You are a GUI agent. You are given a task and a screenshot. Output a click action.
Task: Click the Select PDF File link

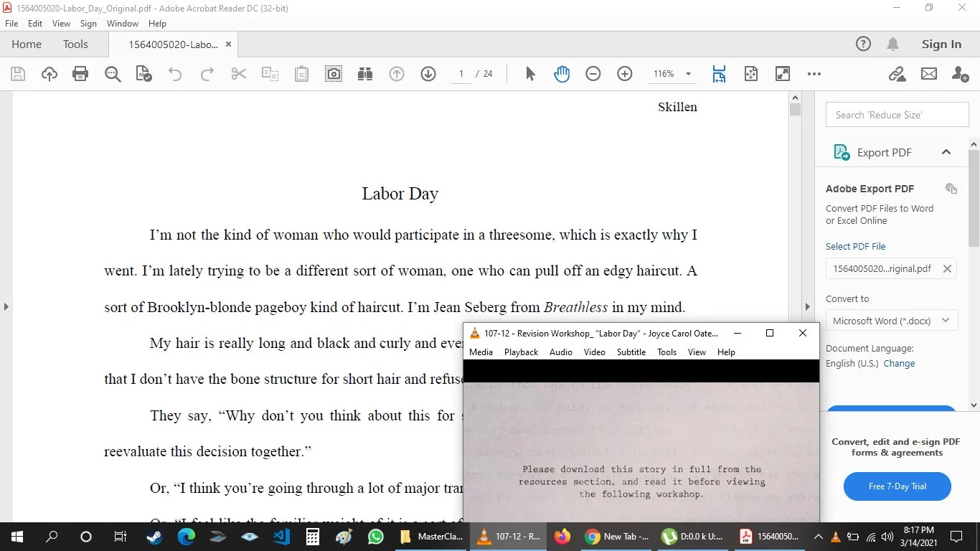pos(856,246)
